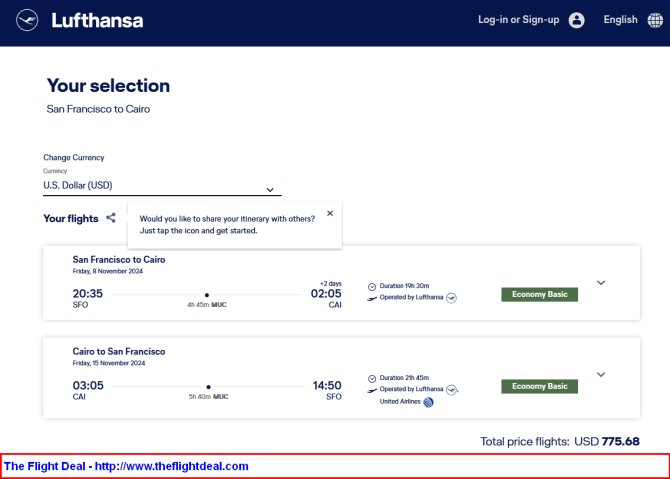Click the United Airlines globe logo

[x=428, y=402]
